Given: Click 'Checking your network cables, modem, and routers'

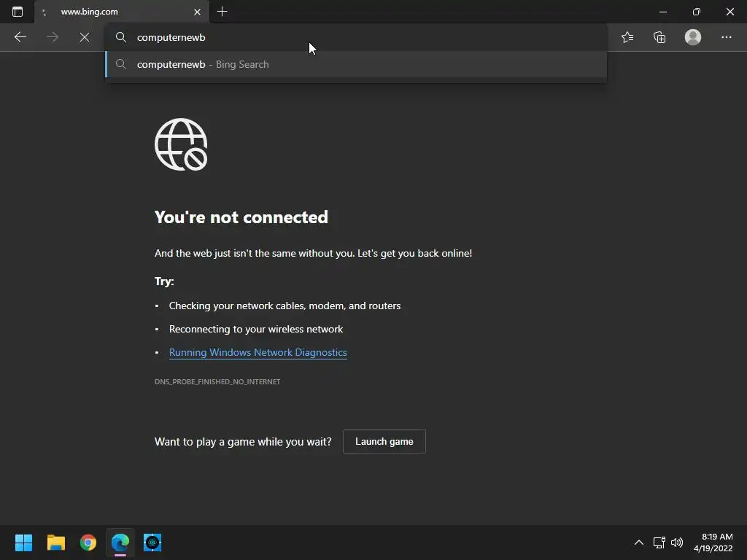Looking at the screenshot, I should pos(285,306).
